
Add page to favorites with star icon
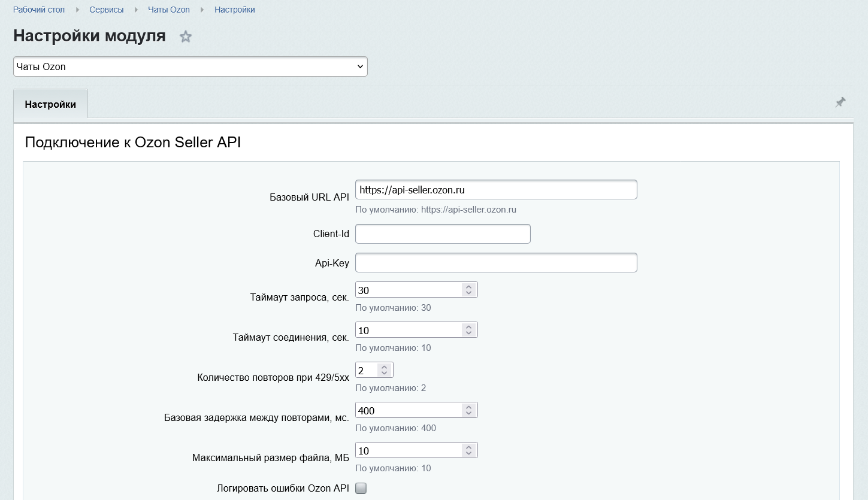point(186,37)
